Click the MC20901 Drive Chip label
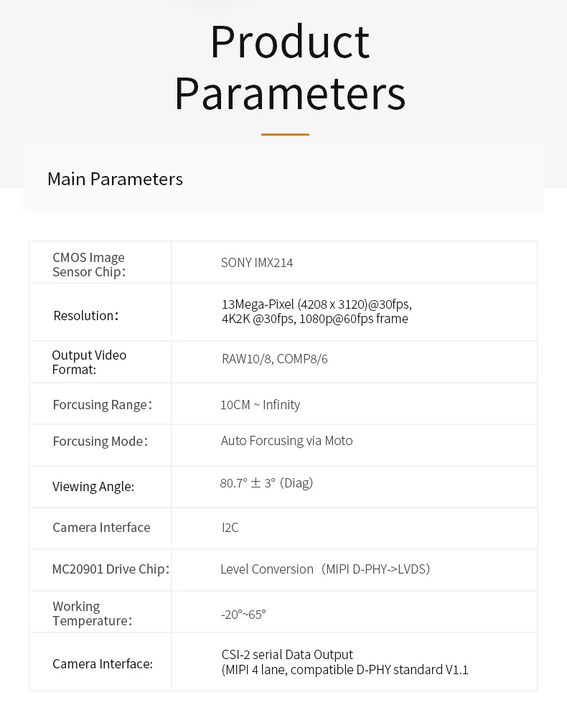This screenshot has height=728, width=567. (x=111, y=569)
